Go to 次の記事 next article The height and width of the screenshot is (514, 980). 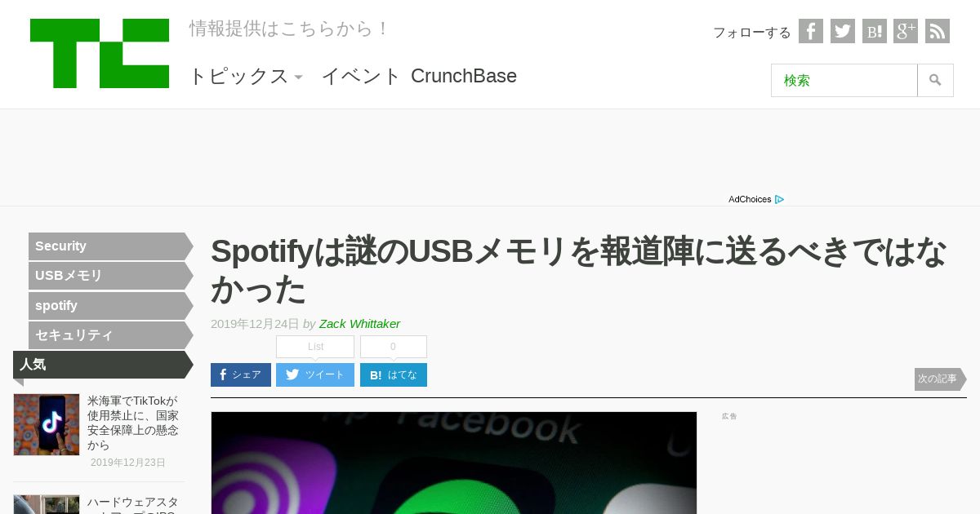coord(940,379)
